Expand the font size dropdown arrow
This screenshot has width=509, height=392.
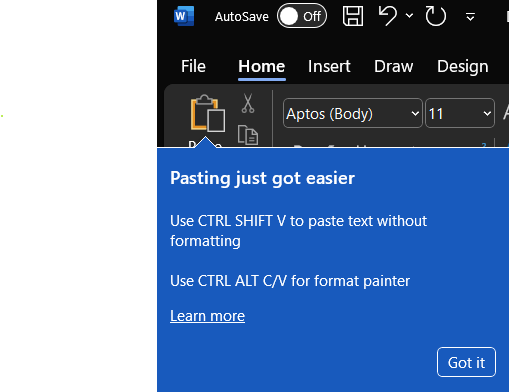pyautogui.click(x=487, y=113)
